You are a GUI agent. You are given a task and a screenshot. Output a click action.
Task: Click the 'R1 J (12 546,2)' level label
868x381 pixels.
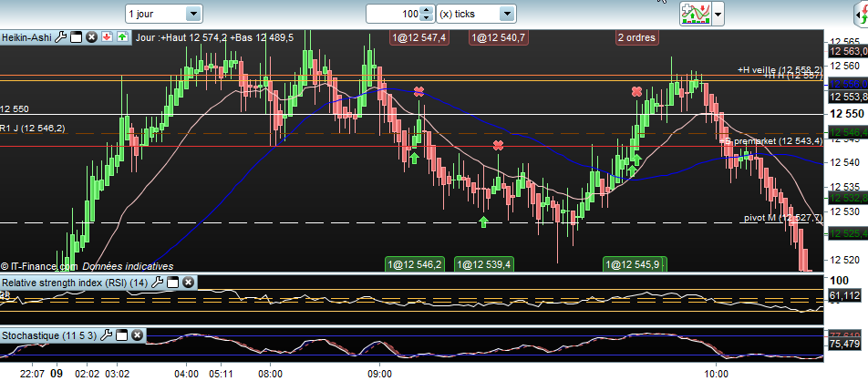pyautogui.click(x=32, y=128)
